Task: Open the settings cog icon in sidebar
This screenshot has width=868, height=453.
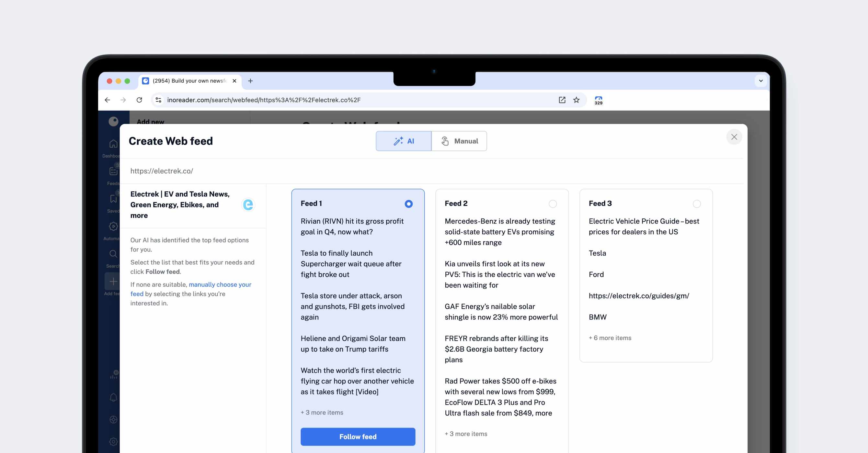Action: [x=114, y=442]
